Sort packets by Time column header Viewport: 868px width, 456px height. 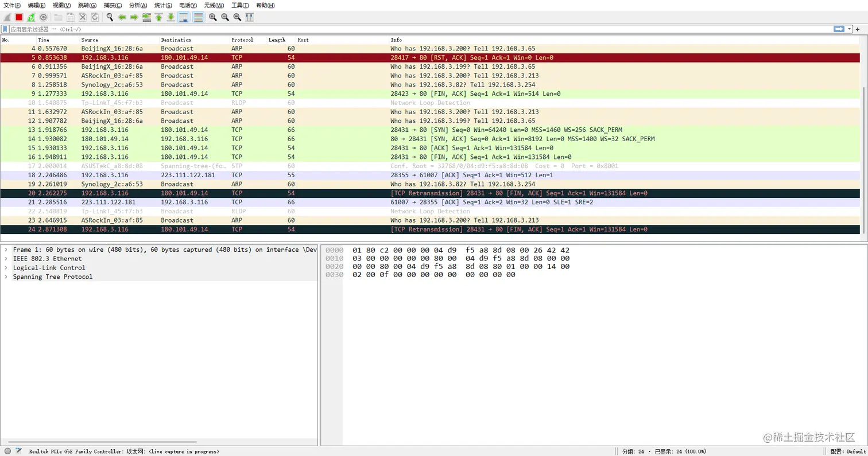[x=57, y=40]
